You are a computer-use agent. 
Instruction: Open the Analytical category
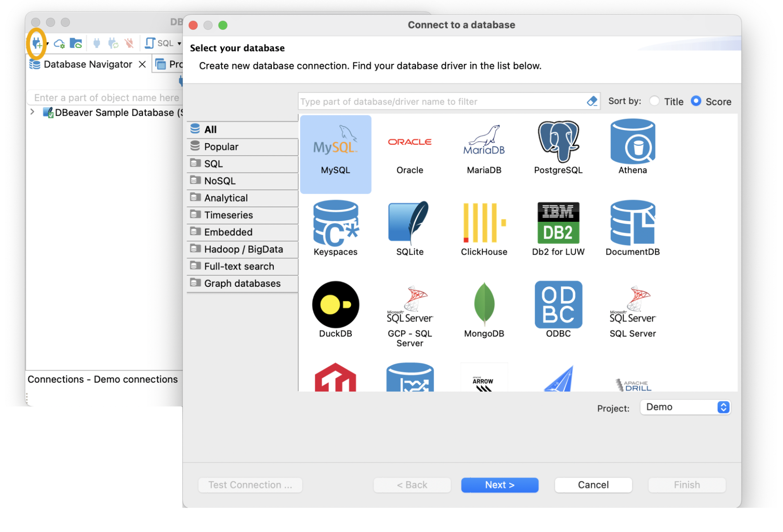click(x=226, y=198)
